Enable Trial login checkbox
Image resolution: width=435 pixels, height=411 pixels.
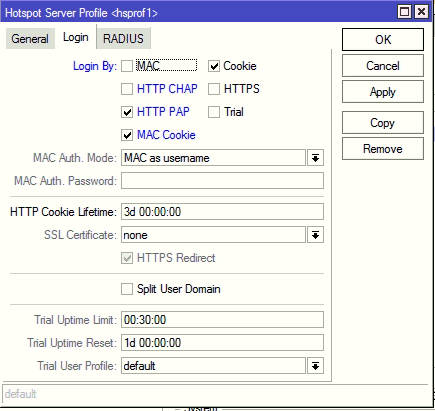pyautogui.click(x=214, y=112)
